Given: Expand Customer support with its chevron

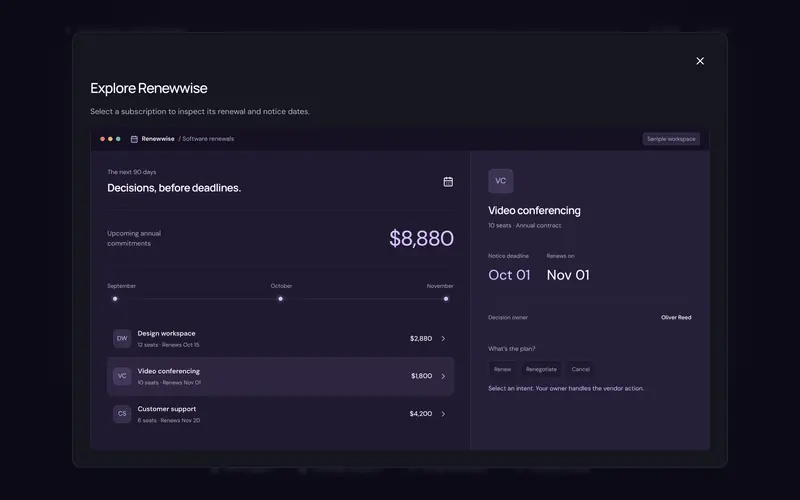Looking at the screenshot, I should (x=443, y=414).
